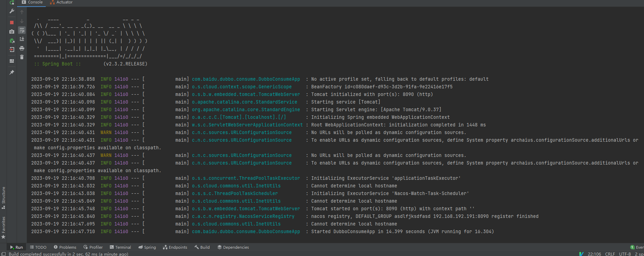Image resolution: width=644 pixels, height=256 pixels.
Task: Open com.baidu.dubbo.consume.DubboConsumeApp link in first log line
Action: click(x=246, y=79)
